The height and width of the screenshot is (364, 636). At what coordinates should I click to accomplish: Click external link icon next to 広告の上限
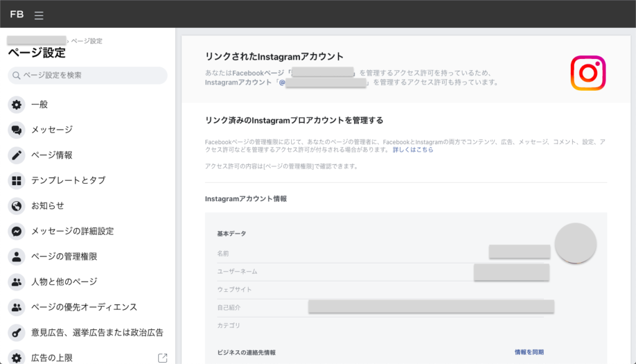[163, 358]
